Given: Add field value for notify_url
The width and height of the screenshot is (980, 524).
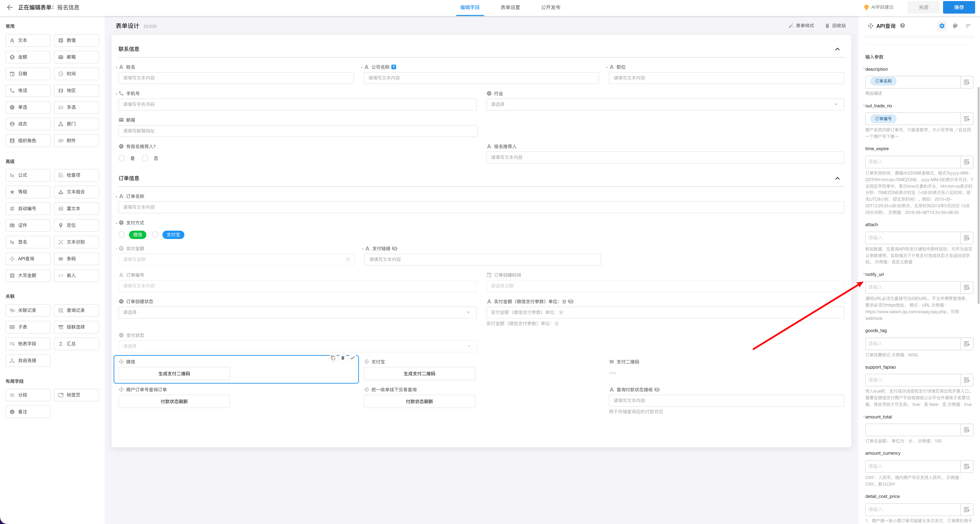Looking at the screenshot, I should (967, 287).
